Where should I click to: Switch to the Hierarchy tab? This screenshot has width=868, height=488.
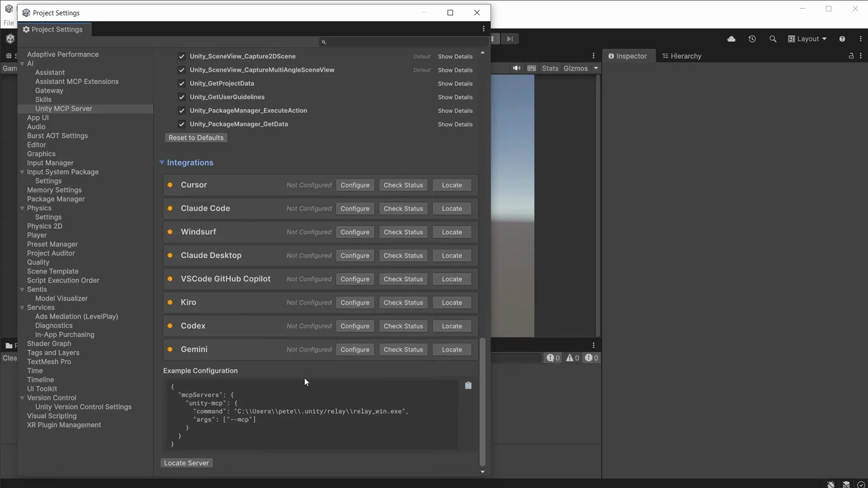[681, 56]
